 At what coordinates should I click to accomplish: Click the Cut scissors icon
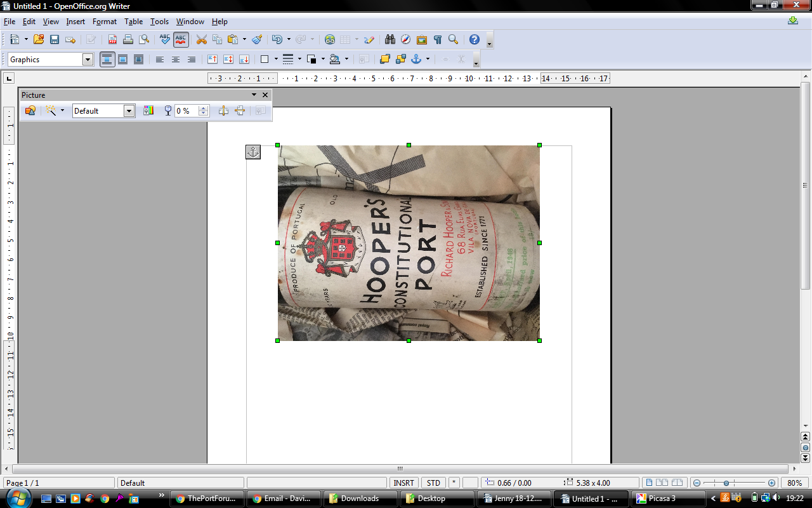202,39
